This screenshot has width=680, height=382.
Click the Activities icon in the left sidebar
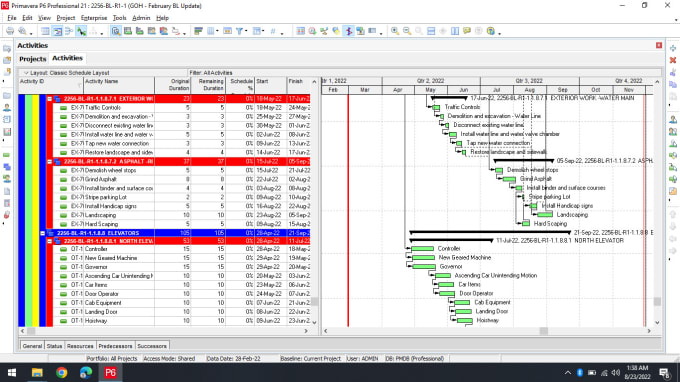coord(7,155)
